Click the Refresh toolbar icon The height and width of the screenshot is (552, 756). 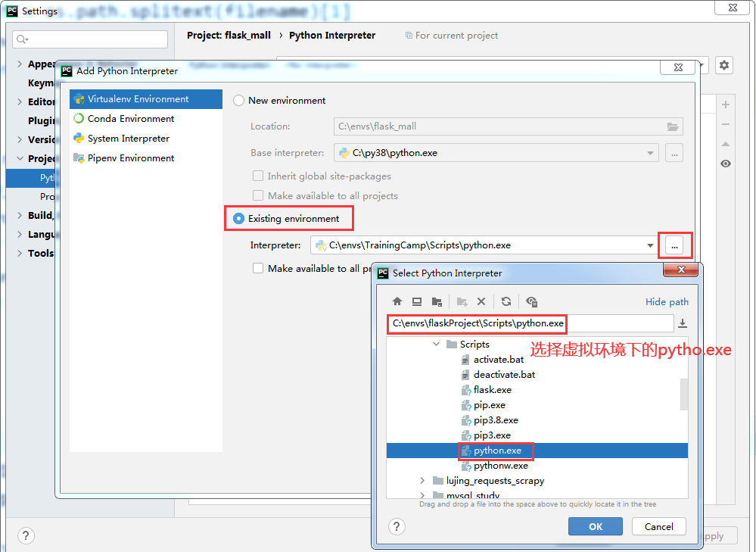506,301
